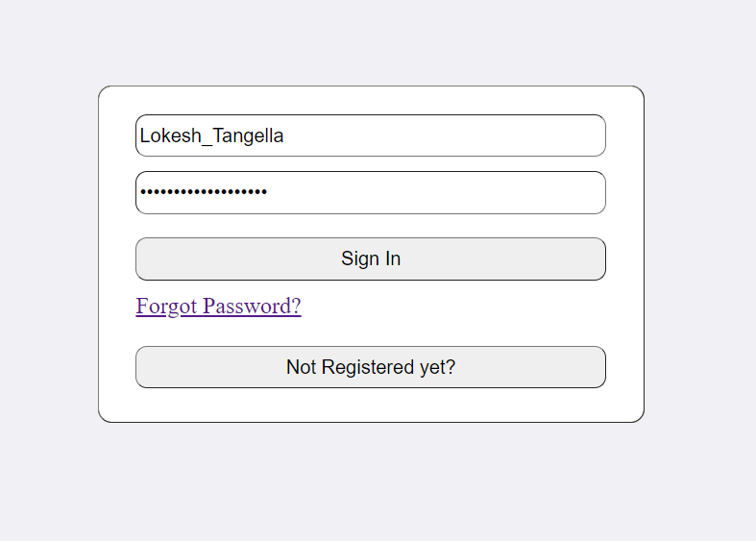This screenshot has width=756, height=541.
Task: Select the second text box with hidden characters
Action: [x=370, y=192]
